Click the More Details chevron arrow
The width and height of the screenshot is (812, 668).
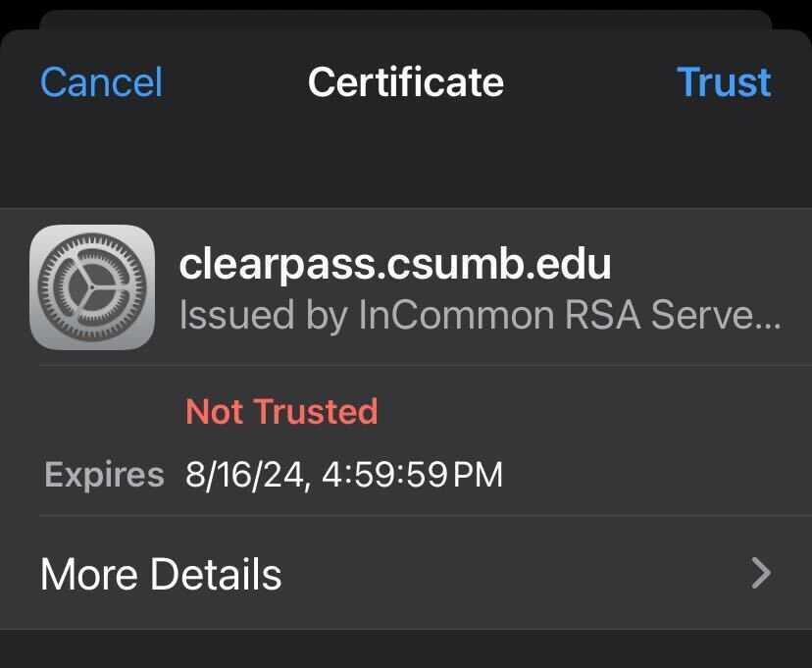tap(761, 573)
